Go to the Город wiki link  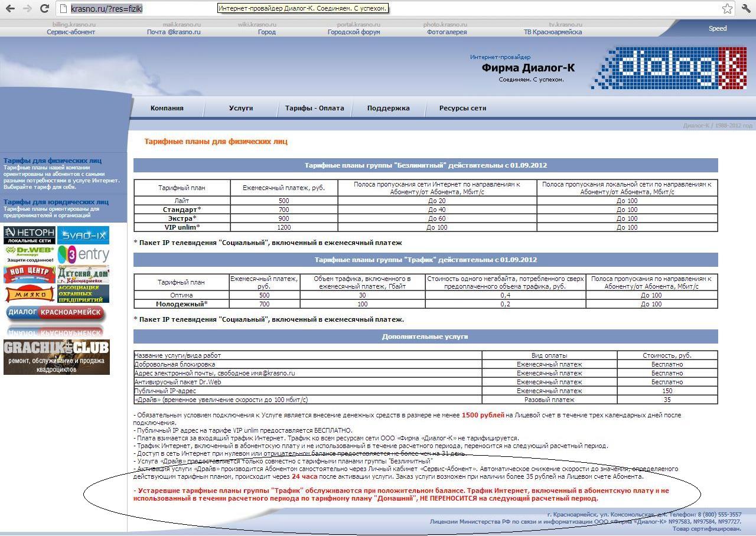[267, 32]
